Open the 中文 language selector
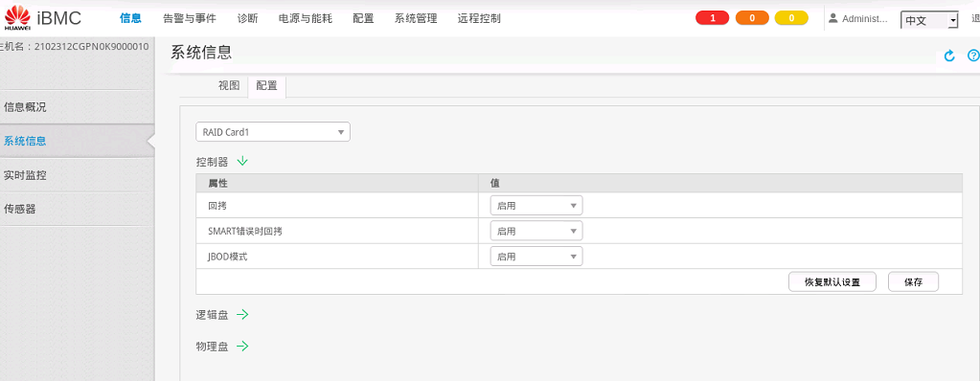Image resolution: width=980 pixels, height=381 pixels. 929,20
